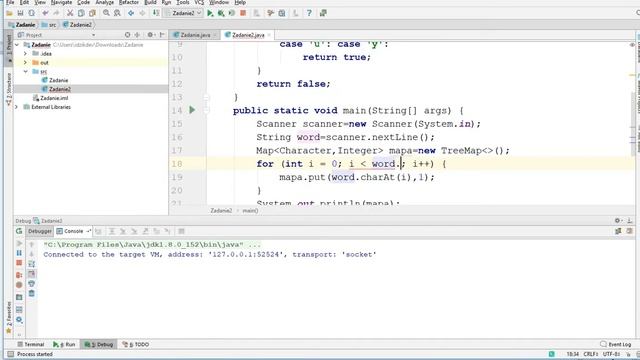Click the Save All toolbar icon
The width and height of the screenshot is (640, 360).
[20, 13]
